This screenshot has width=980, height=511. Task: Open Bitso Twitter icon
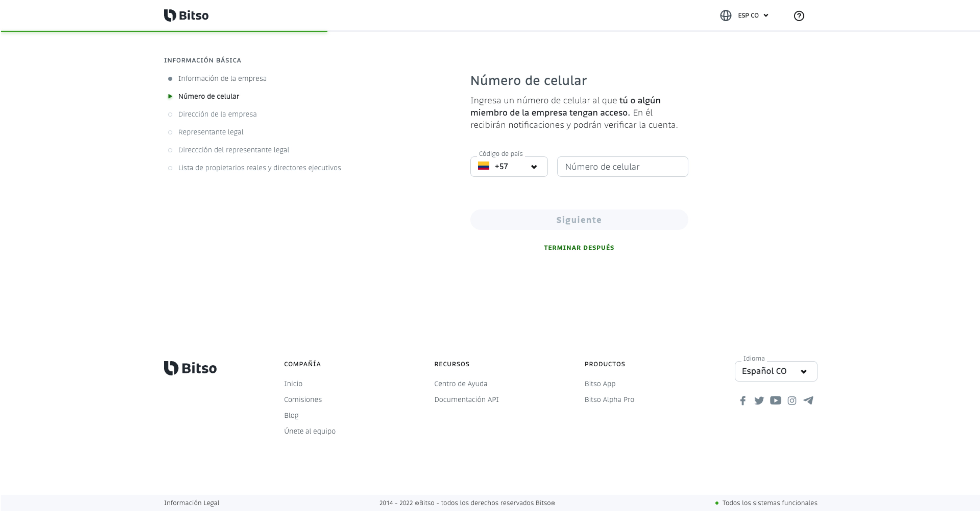pos(759,401)
